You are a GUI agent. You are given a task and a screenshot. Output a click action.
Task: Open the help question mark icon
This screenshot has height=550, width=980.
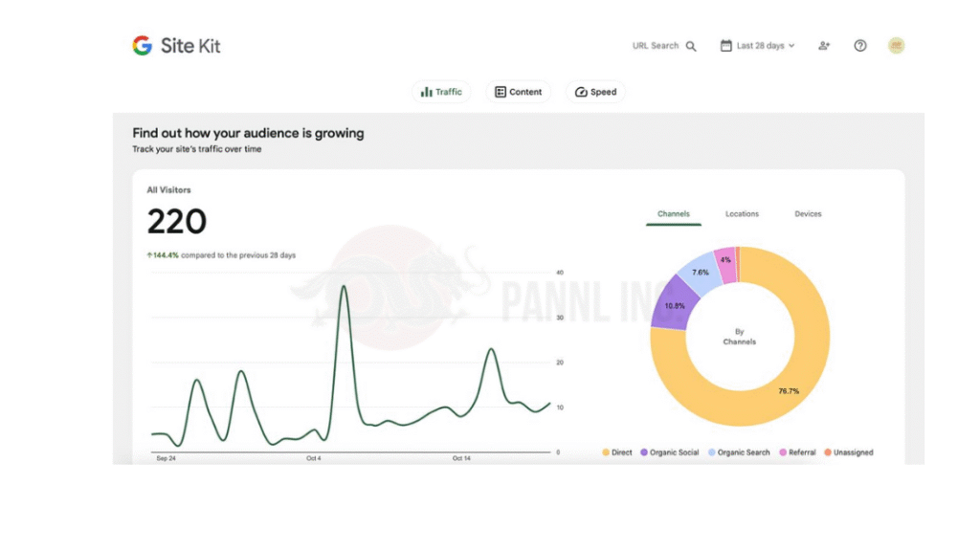click(860, 46)
